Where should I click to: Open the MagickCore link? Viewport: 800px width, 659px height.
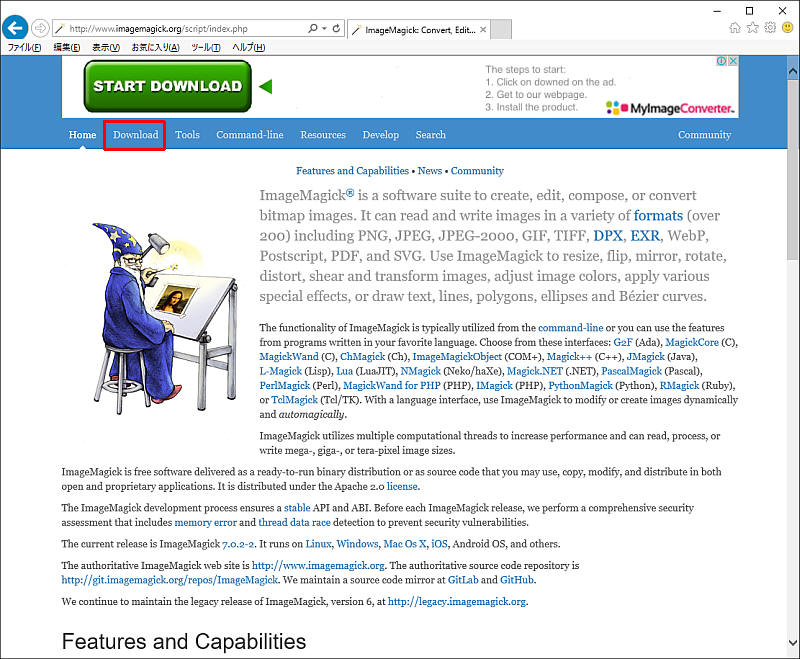[692, 342]
